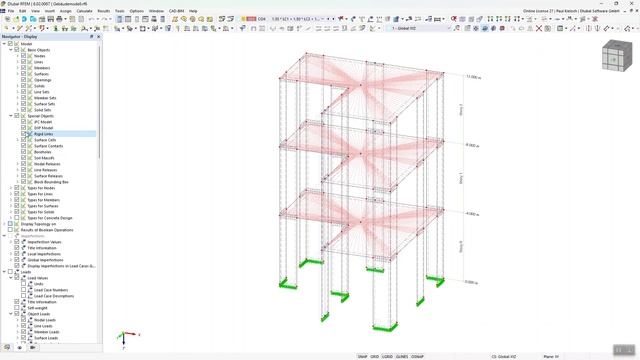Click the New model icon in toolbar
Image resolution: width=640 pixels, height=360 pixels.
(7, 19)
